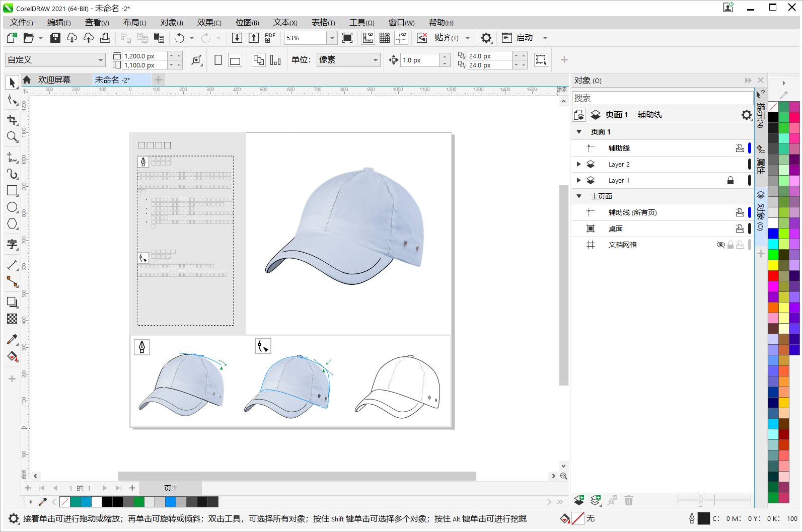Pick the red swatch in color palette
Image resolution: width=803 pixels, height=532 pixels.
click(773, 275)
